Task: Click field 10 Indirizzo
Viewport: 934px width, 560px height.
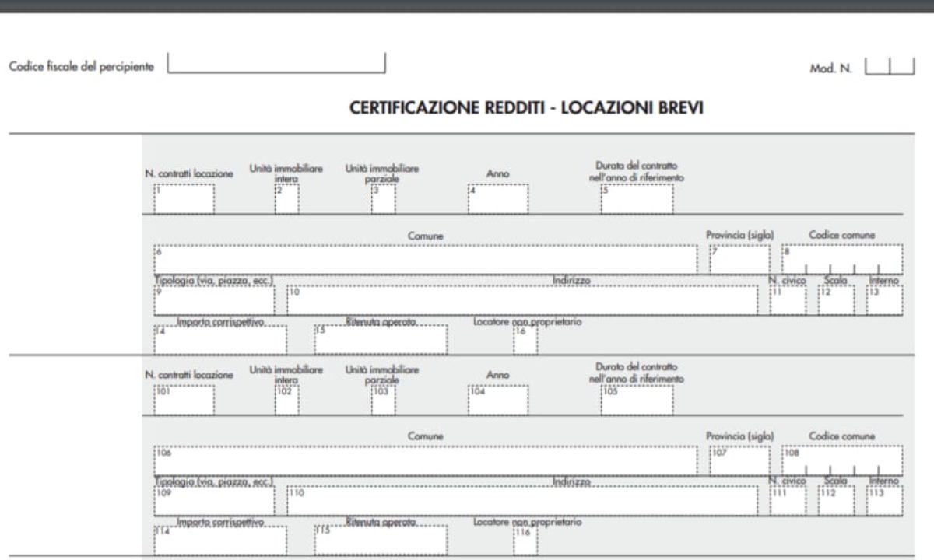Action: click(x=521, y=299)
